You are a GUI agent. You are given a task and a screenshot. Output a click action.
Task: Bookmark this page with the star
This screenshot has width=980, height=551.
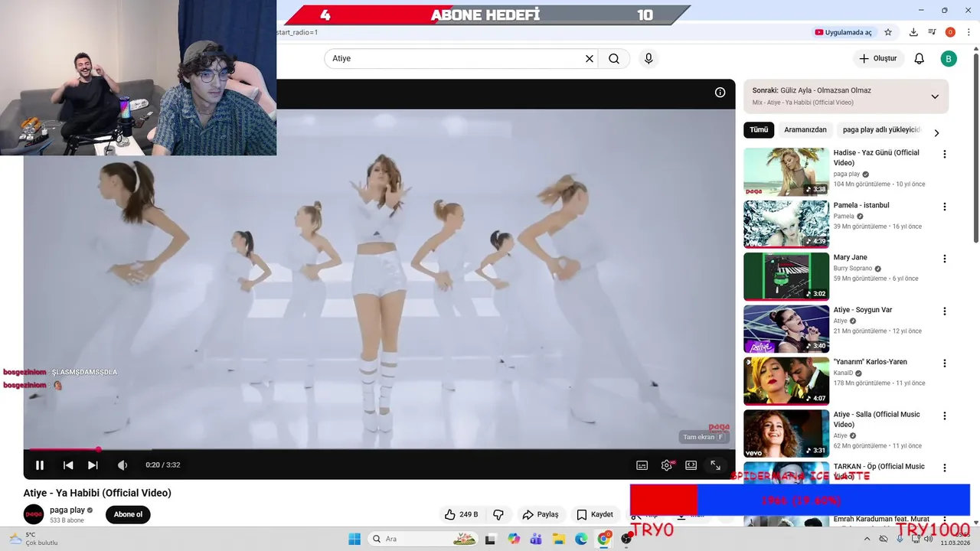888,32
